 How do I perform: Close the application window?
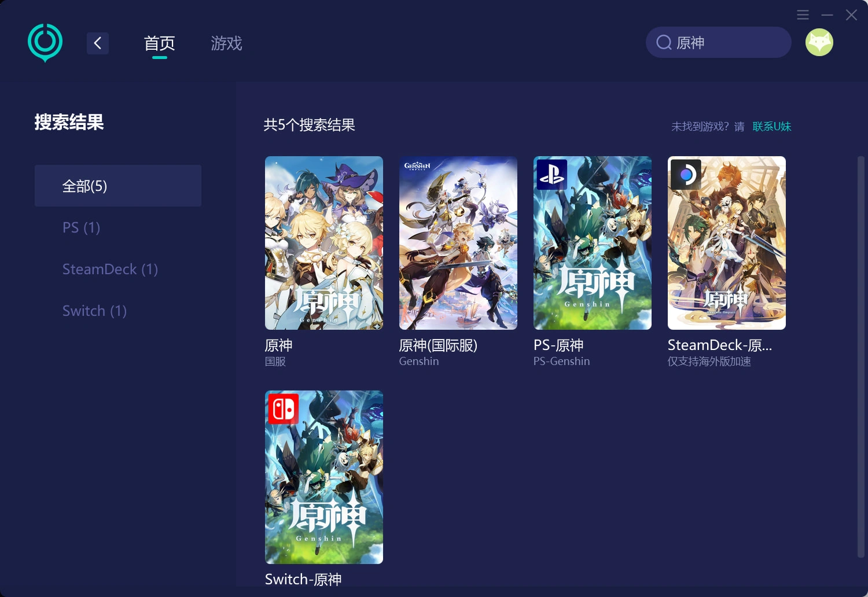tap(851, 15)
